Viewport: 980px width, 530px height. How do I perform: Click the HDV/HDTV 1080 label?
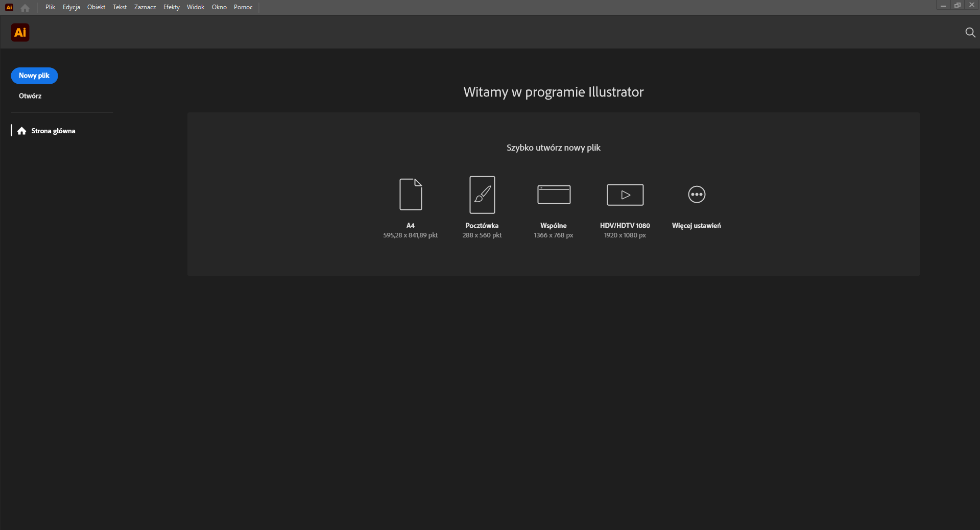point(625,226)
